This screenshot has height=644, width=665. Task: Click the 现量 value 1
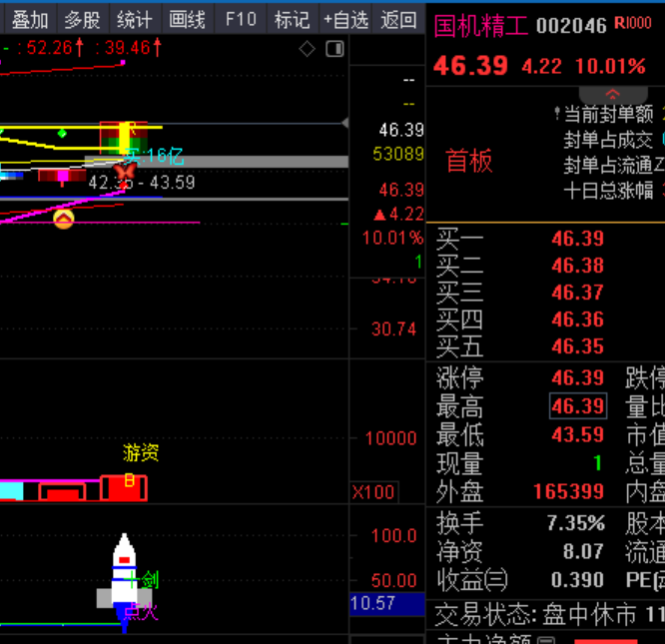coord(598,463)
